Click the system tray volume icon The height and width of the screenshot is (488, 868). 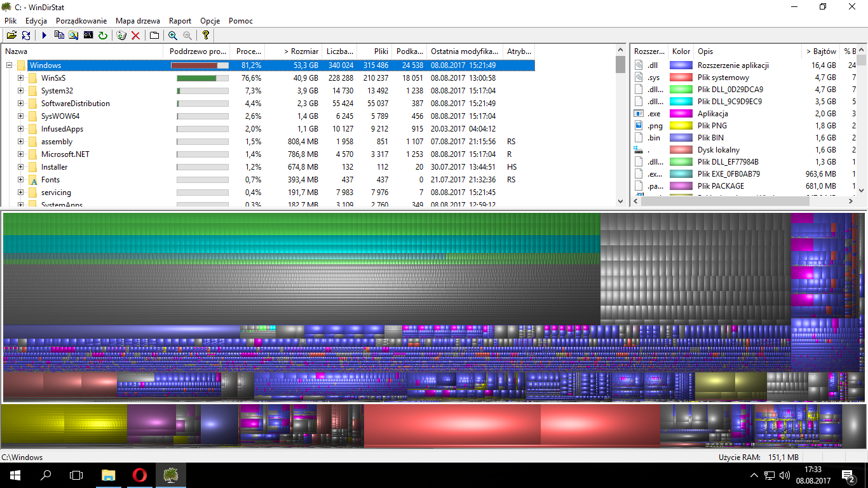783,475
